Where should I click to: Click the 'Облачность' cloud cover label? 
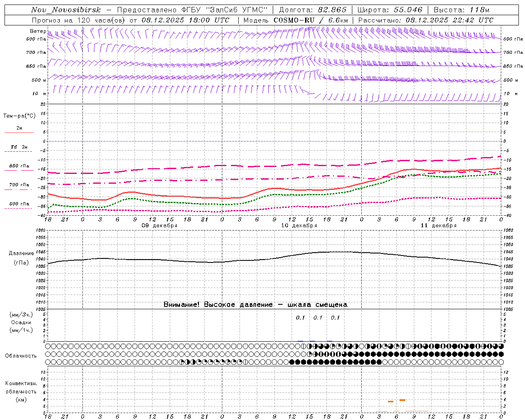coord(21,356)
